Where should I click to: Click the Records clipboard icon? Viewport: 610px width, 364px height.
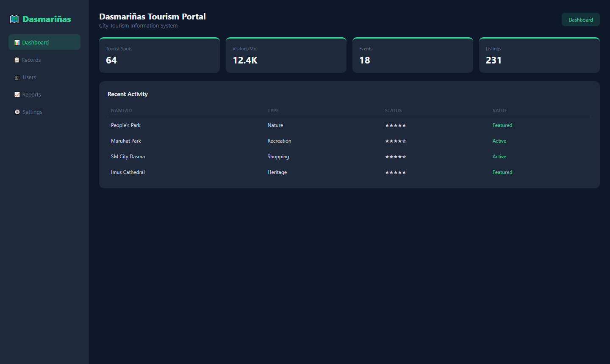(x=17, y=60)
